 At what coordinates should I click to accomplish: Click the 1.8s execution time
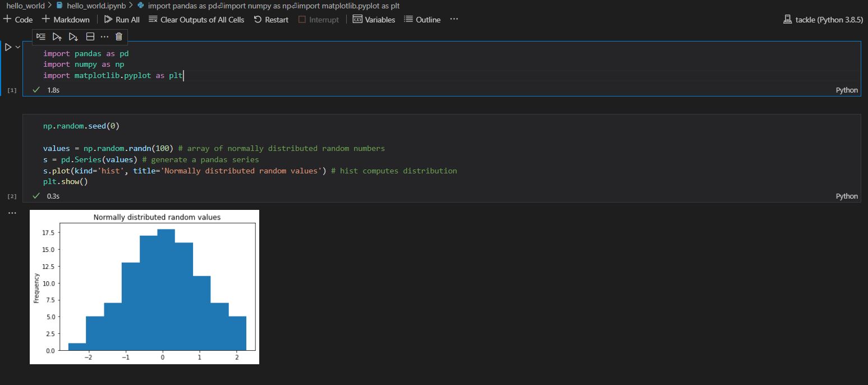(53, 90)
